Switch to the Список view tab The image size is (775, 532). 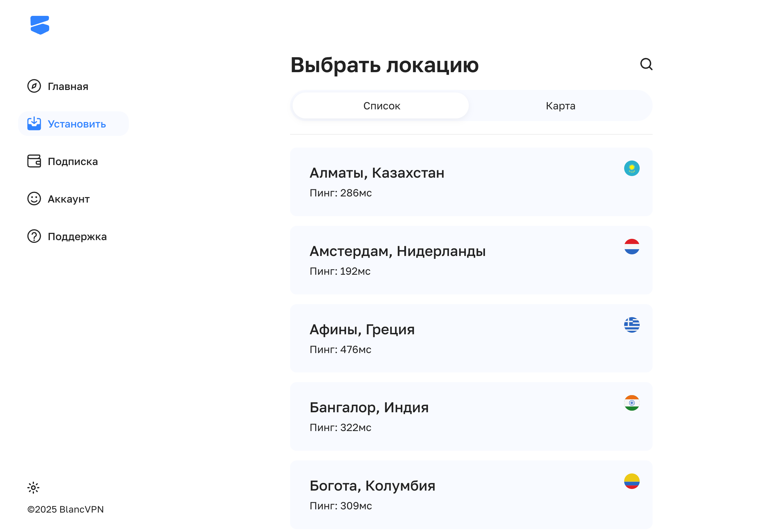pos(381,106)
